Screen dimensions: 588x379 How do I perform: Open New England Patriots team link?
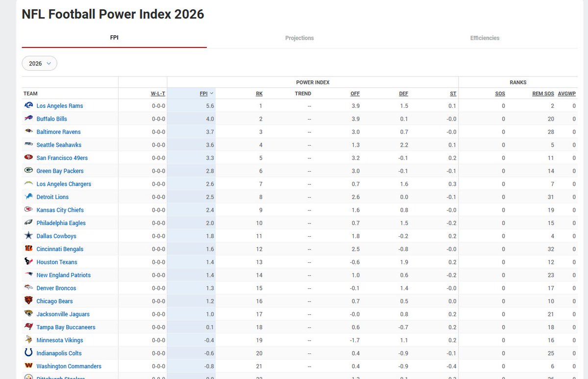point(64,275)
